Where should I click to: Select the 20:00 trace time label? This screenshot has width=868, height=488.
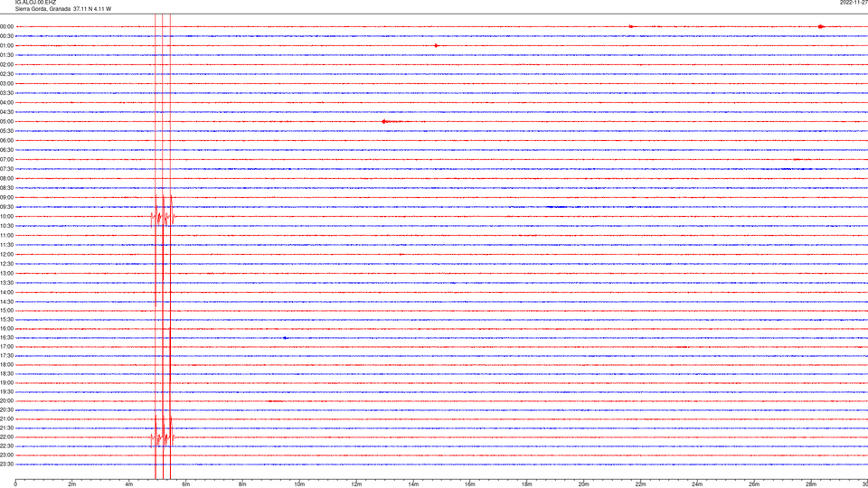6,400
